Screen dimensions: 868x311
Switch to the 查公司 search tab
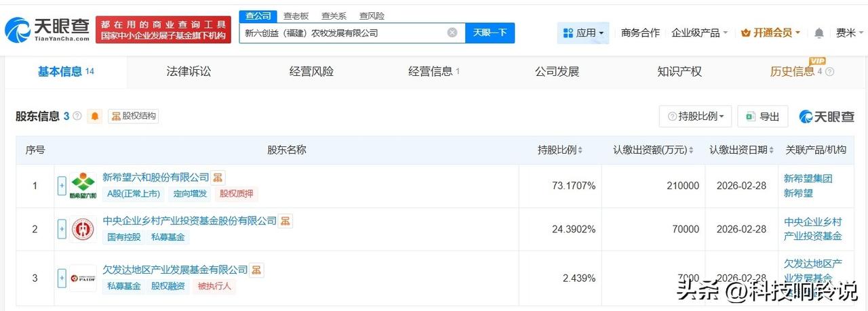pos(258,15)
